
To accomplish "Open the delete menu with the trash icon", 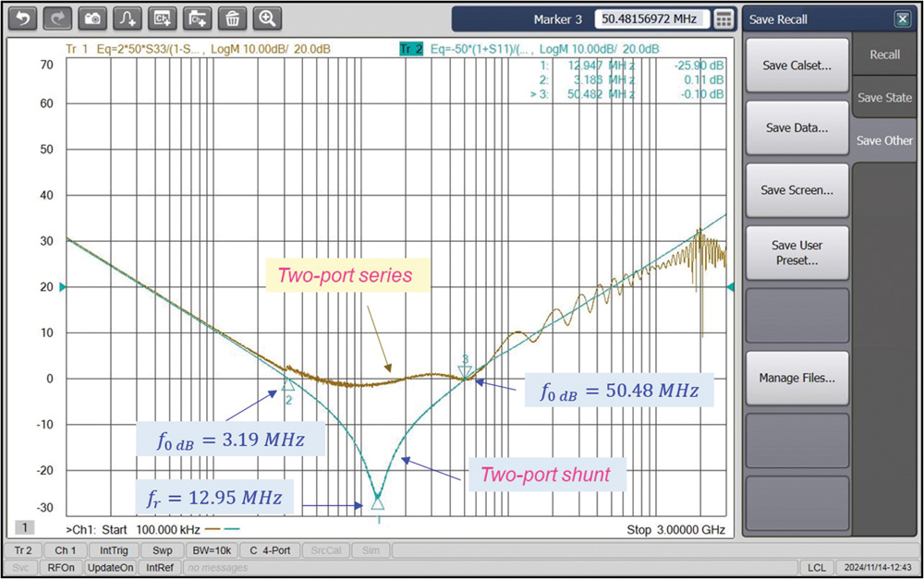I will pyautogui.click(x=234, y=18).
